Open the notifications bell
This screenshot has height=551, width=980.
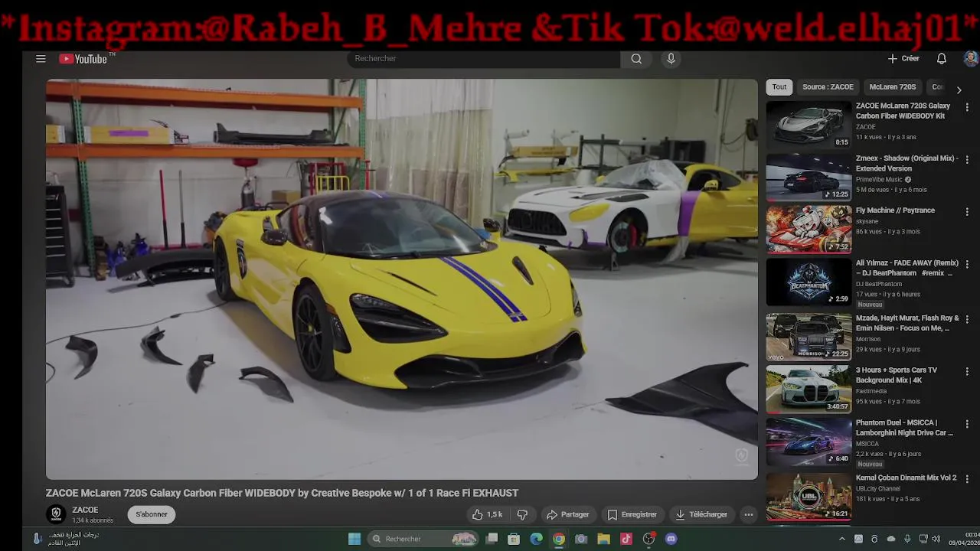click(942, 59)
